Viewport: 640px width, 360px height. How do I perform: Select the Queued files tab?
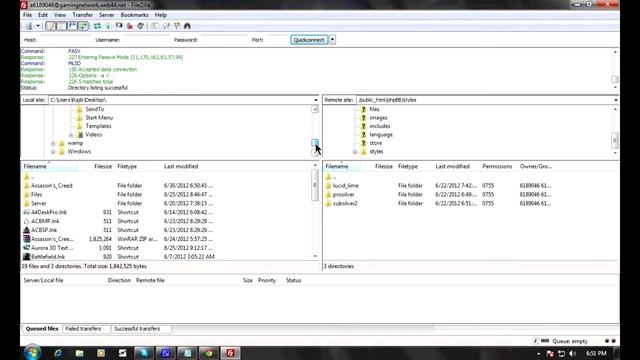click(42, 329)
